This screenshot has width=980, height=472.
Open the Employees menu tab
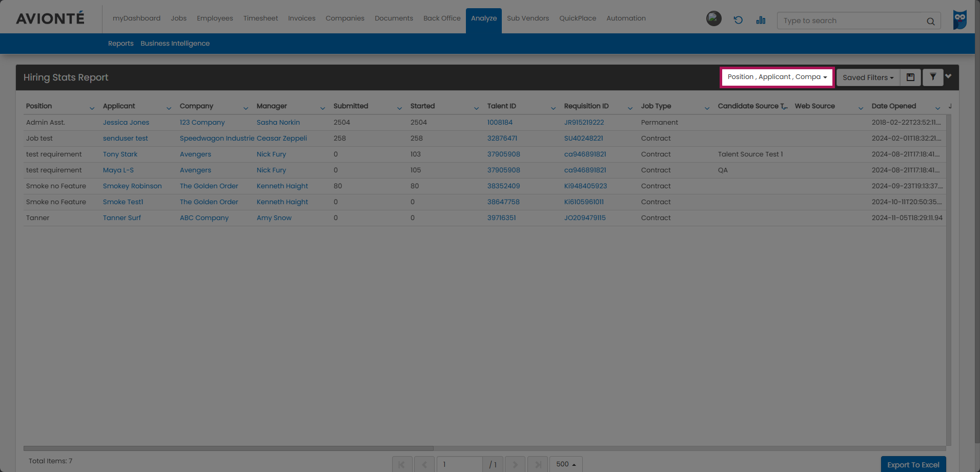(215, 18)
